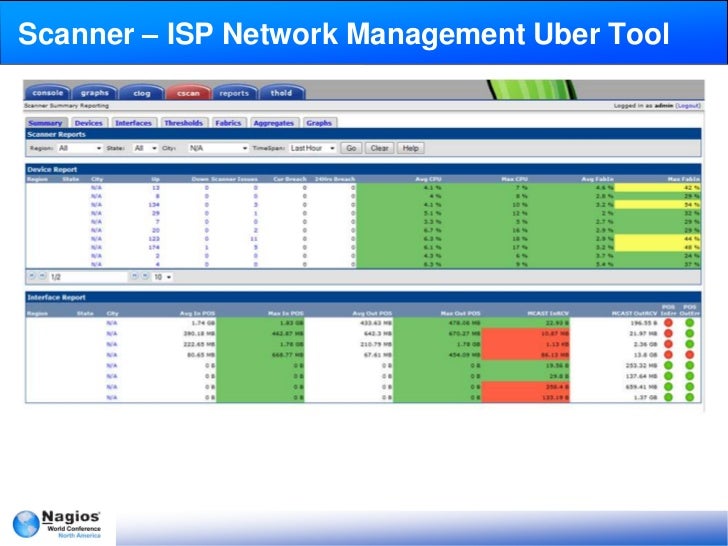728x546 pixels.
Task: Click the Avg In POS column header
Action: [197, 313]
